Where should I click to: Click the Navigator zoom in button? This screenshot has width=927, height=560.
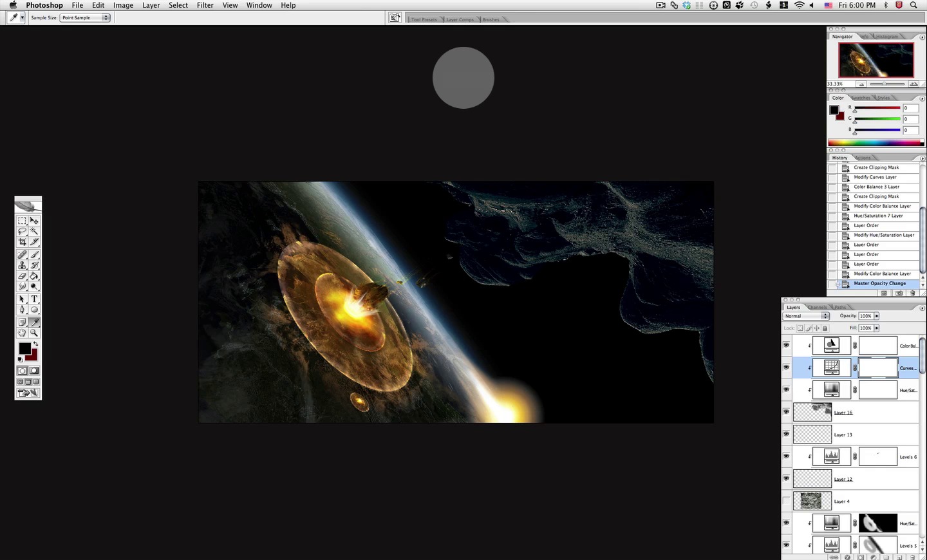pos(913,84)
